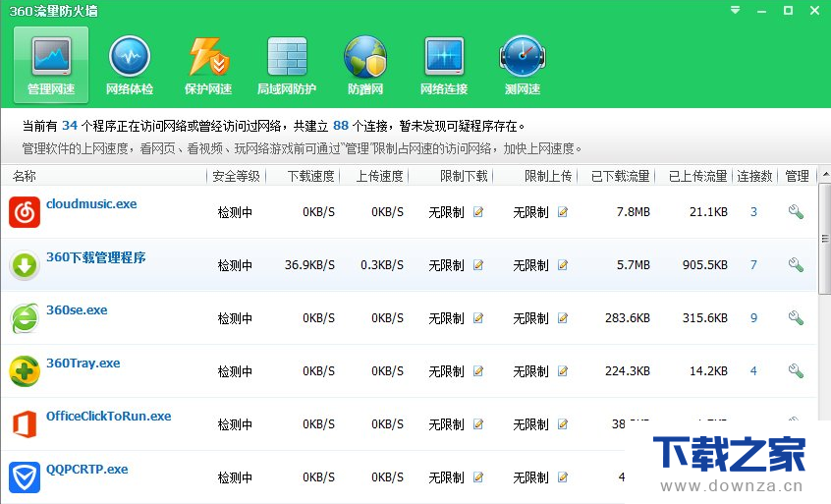The image size is (831, 504).
Task: Open the 管理网速 tab
Action: [x=51, y=65]
